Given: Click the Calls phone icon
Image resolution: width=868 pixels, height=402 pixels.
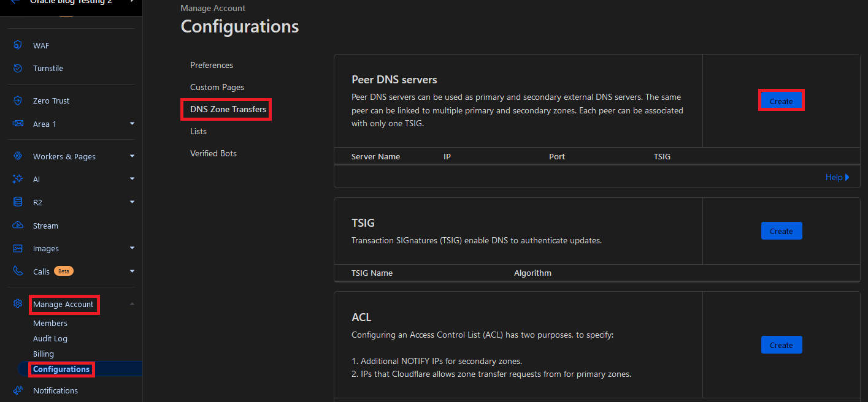Looking at the screenshot, I should pos(18,271).
